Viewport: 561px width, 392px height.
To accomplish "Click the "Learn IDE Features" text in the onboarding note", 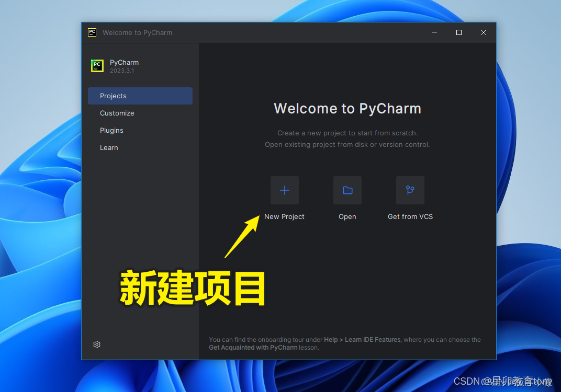I will tap(373, 339).
